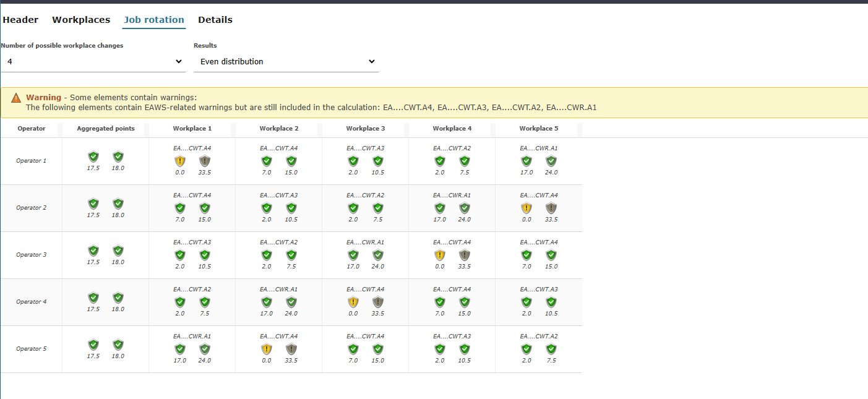Click green shield valued 7.0 in Operator 2 Workplace 1

point(180,208)
